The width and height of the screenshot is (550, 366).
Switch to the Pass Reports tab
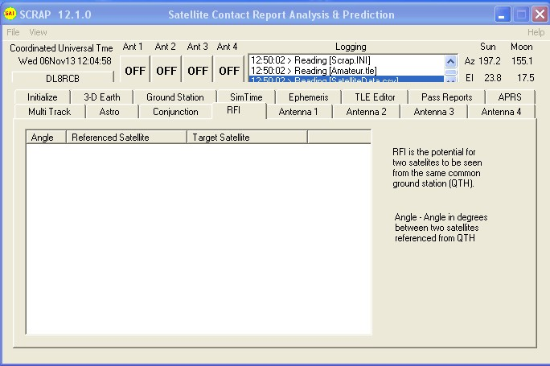pos(447,97)
